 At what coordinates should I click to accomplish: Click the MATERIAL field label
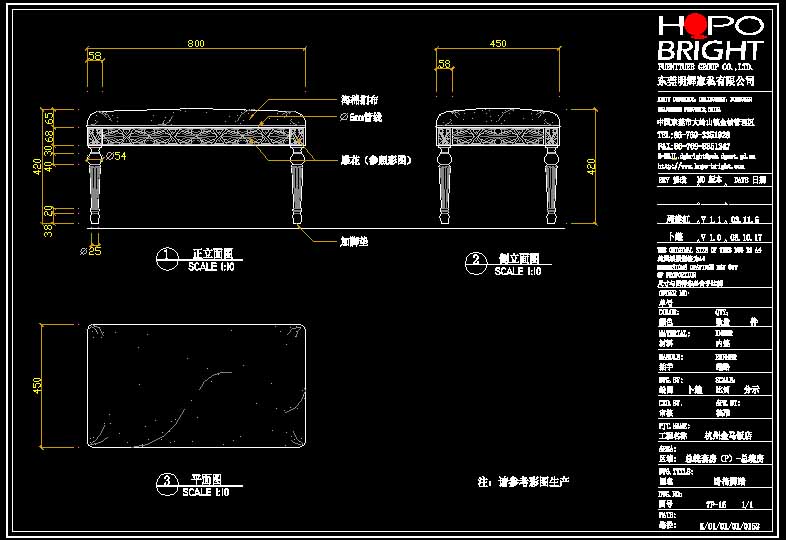[x=674, y=333]
